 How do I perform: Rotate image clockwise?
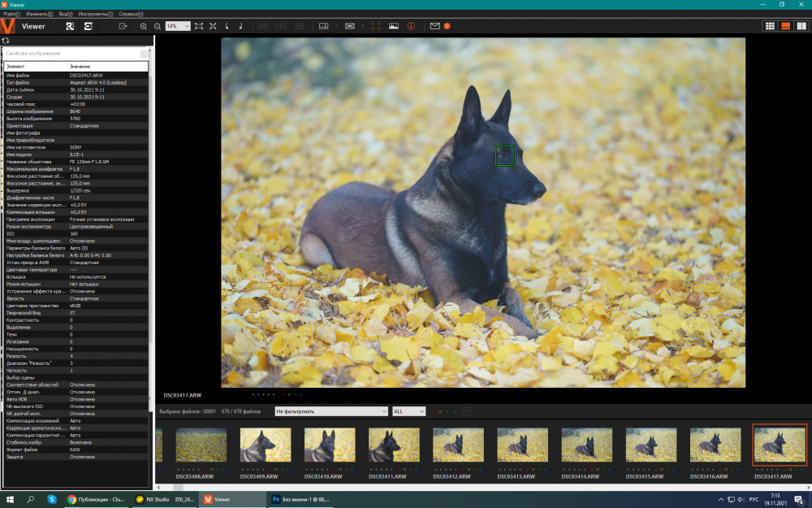pos(241,26)
